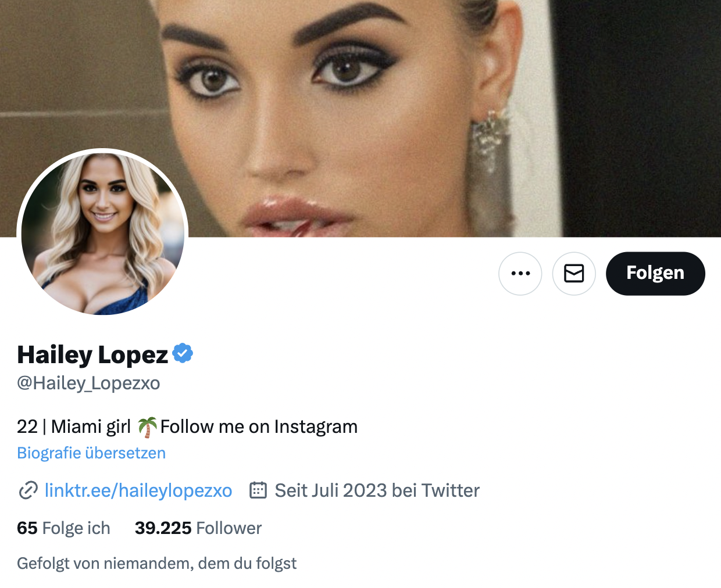
Task: Click the blue verified badge
Action: (x=183, y=353)
